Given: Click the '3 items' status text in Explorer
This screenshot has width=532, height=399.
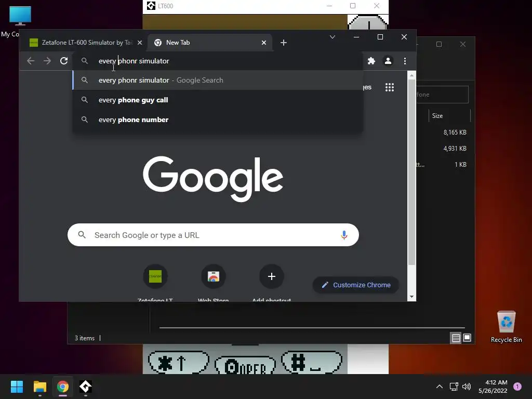Looking at the screenshot, I should [85, 338].
